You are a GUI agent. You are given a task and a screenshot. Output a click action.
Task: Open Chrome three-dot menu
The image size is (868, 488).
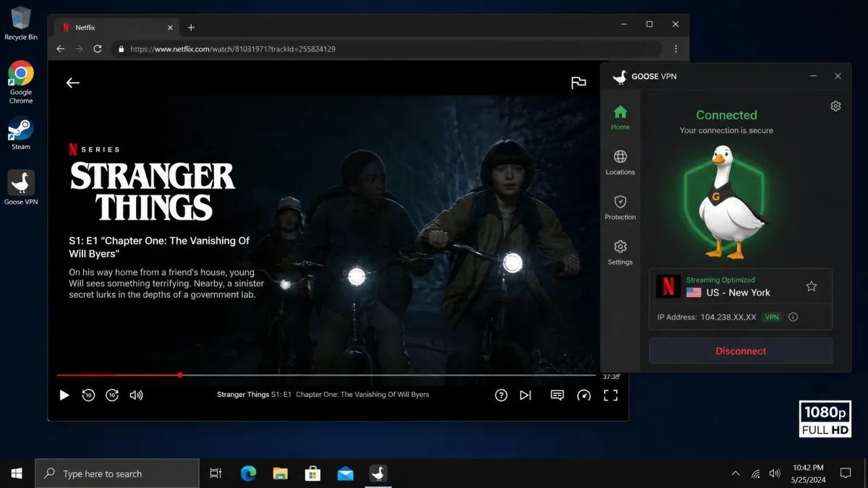pyautogui.click(x=676, y=49)
